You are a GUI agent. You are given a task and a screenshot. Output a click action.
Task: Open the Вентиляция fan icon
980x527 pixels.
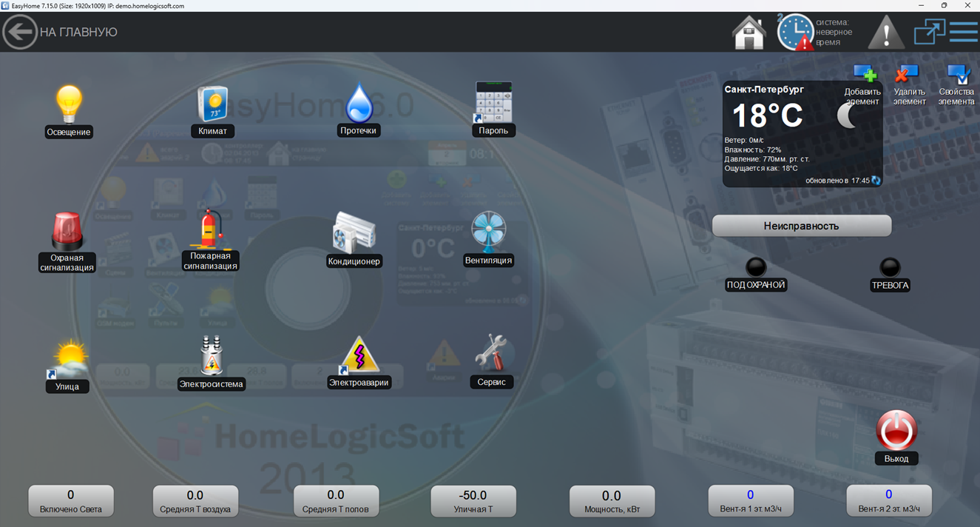pos(489,232)
